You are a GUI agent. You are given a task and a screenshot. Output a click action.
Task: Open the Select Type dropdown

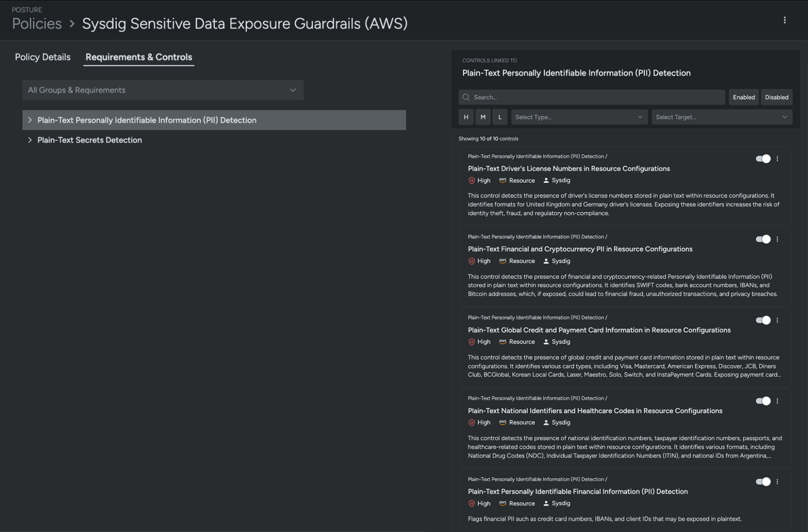coord(579,117)
